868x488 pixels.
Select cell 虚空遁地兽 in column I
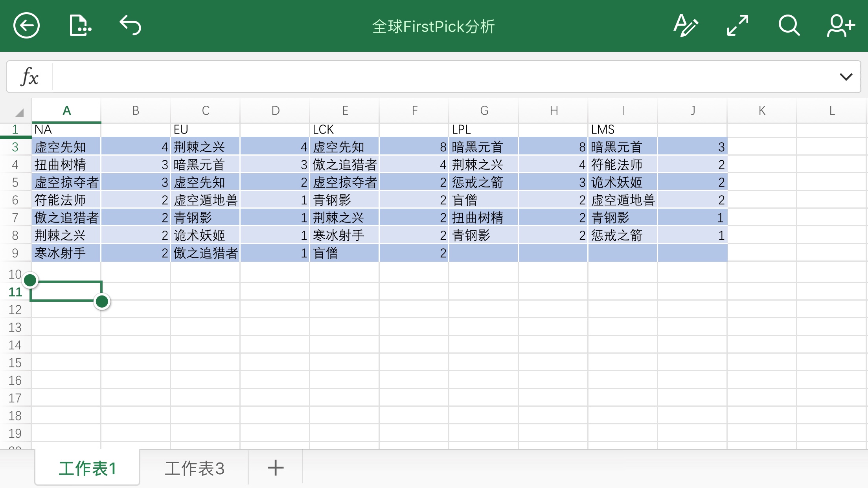tap(623, 200)
